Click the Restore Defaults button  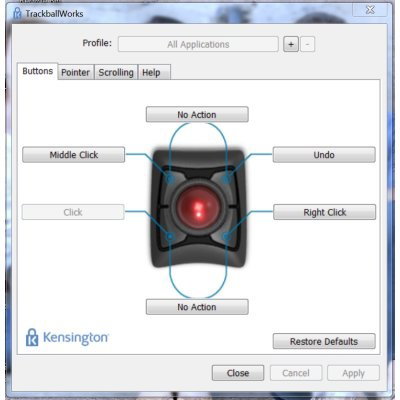click(324, 341)
